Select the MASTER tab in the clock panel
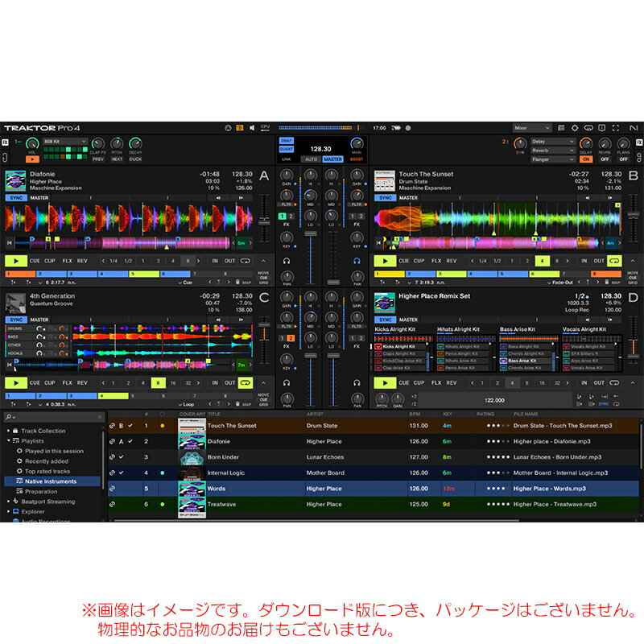This screenshot has height=644, width=644. click(x=332, y=159)
